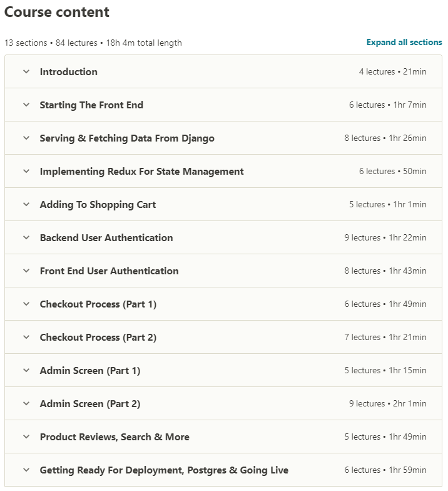448x491 pixels.
Task: Expand the Admin Screen (Part 1) section
Action: 89,371
